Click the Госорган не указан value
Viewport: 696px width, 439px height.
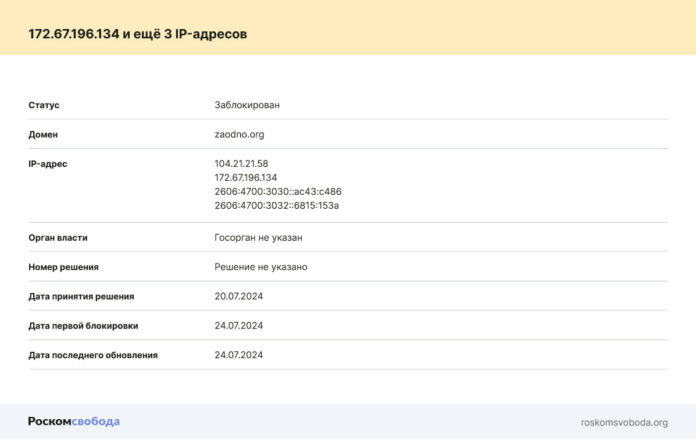pos(258,238)
